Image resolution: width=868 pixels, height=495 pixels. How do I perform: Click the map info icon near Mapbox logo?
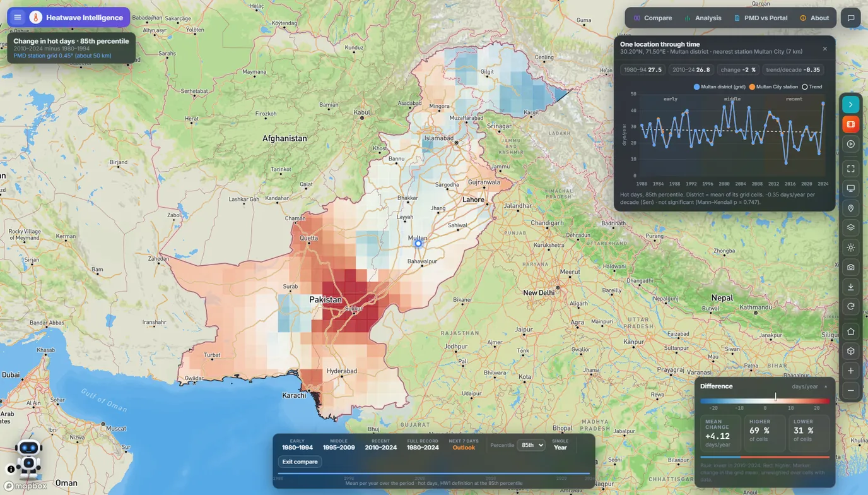tap(11, 469)
